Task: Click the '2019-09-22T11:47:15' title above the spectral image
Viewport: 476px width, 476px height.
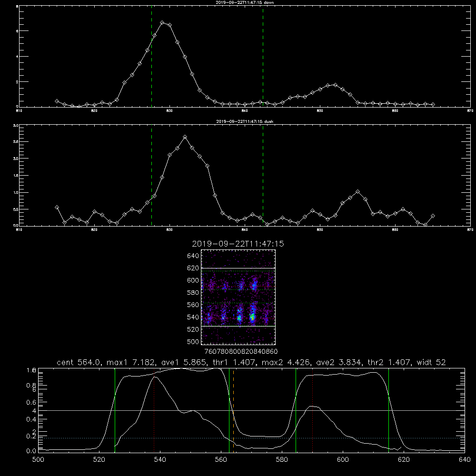Action: tap(238, 244)
